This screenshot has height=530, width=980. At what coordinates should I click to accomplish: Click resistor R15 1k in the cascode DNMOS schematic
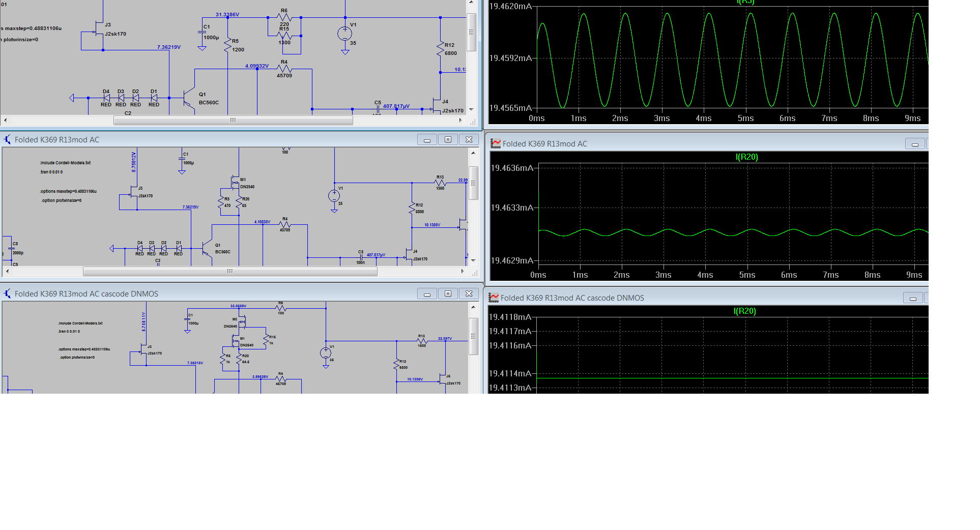[266, 340]
